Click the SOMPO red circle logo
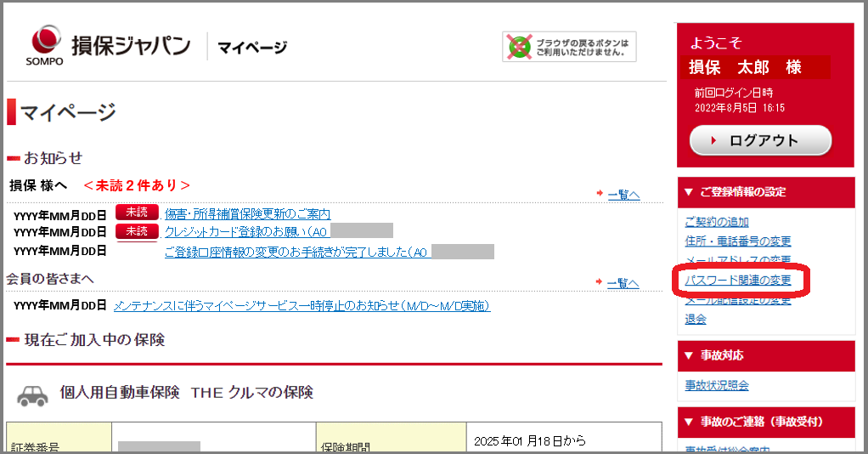Viewport: 868px width, 454px height. (46, 39)
